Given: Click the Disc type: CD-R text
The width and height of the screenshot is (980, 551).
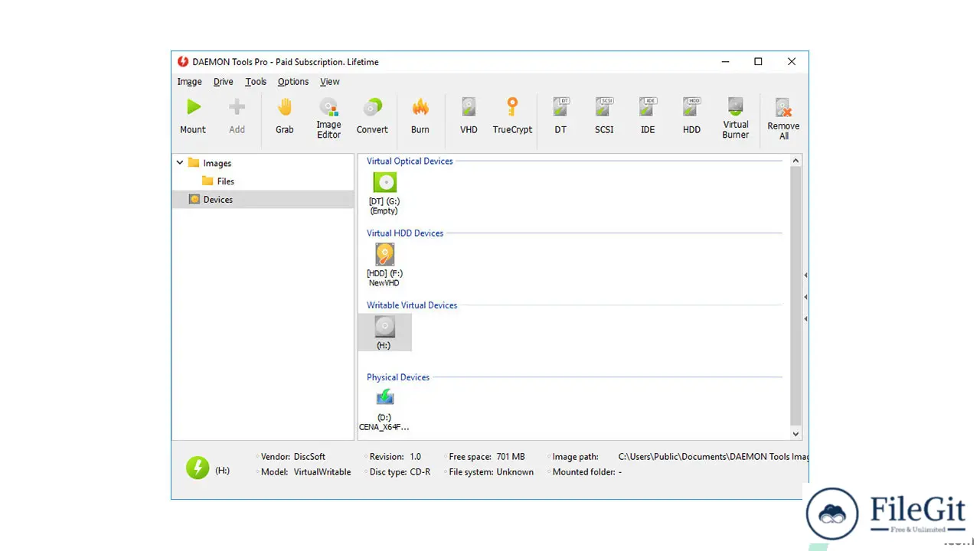Looking at the screenshot, I should [x=400, y=472].
